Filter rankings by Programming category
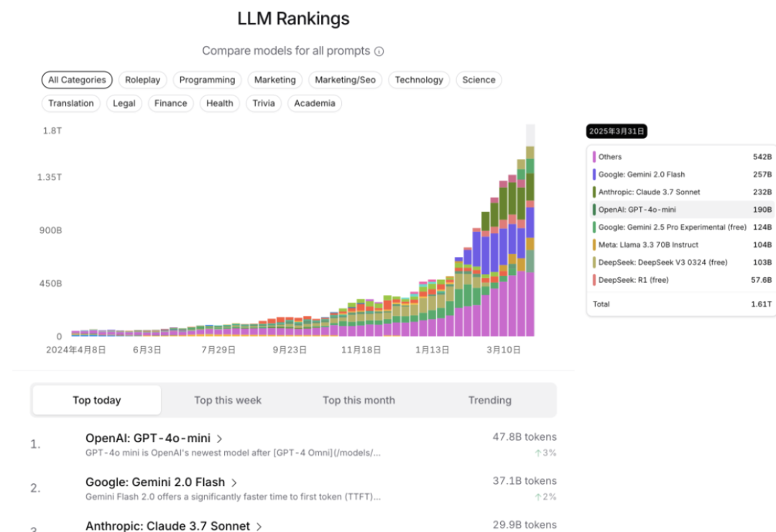Screen dimensions: 776x532 pyautogui.click(x=208, y=80)
